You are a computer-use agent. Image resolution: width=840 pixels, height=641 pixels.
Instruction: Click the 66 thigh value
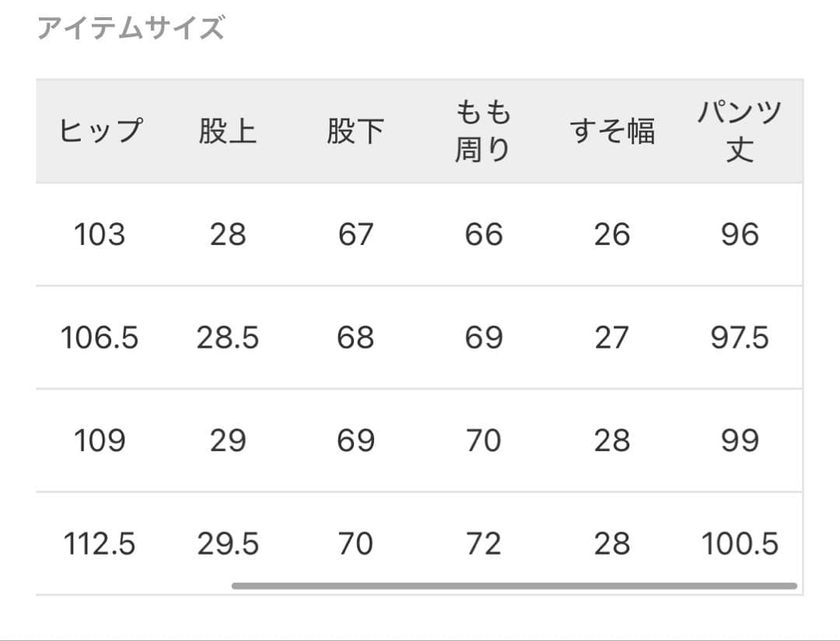(x=483, y=234)
